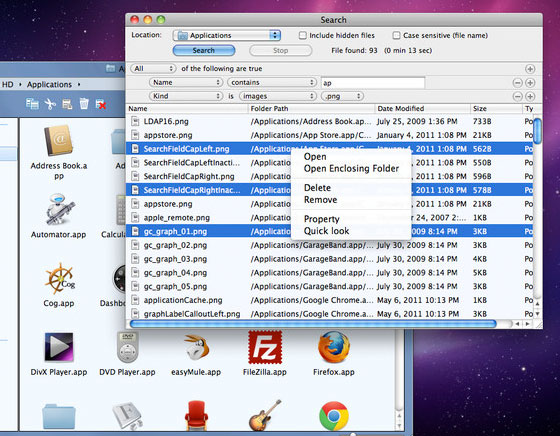Click vertical scrollbar thumb of results list

coord(537,131)
